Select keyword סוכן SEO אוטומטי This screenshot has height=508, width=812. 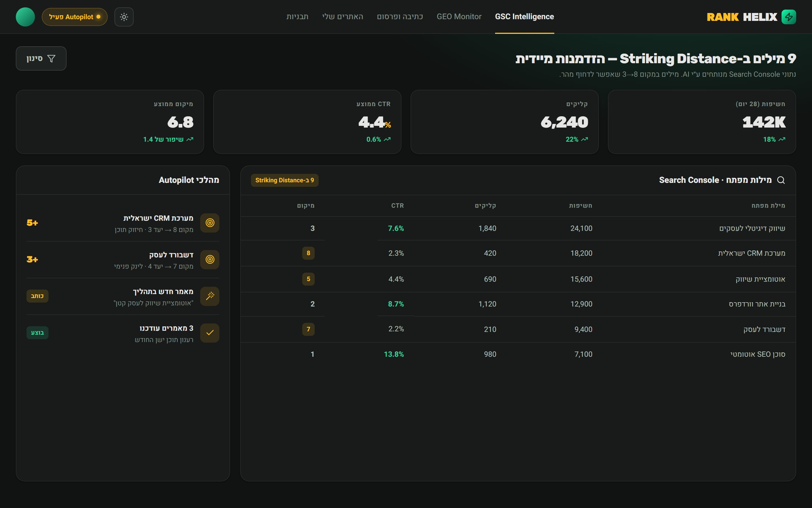pos(758,354)
